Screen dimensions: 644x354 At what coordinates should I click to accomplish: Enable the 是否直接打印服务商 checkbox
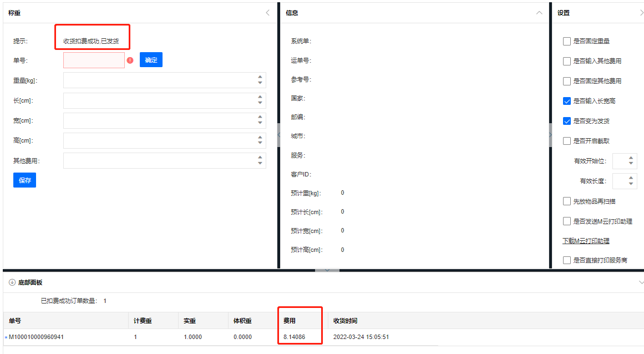[567, 260]
